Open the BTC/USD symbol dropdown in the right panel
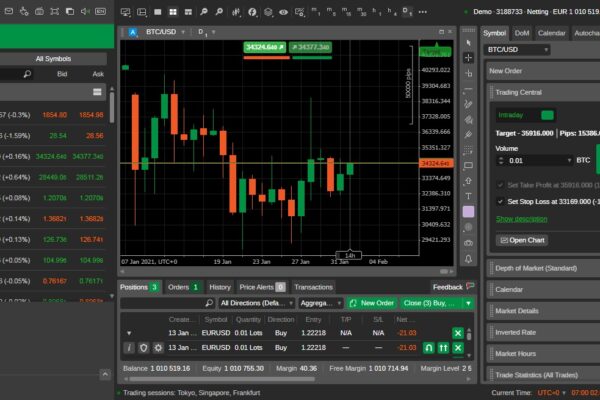 coord(517,50)
